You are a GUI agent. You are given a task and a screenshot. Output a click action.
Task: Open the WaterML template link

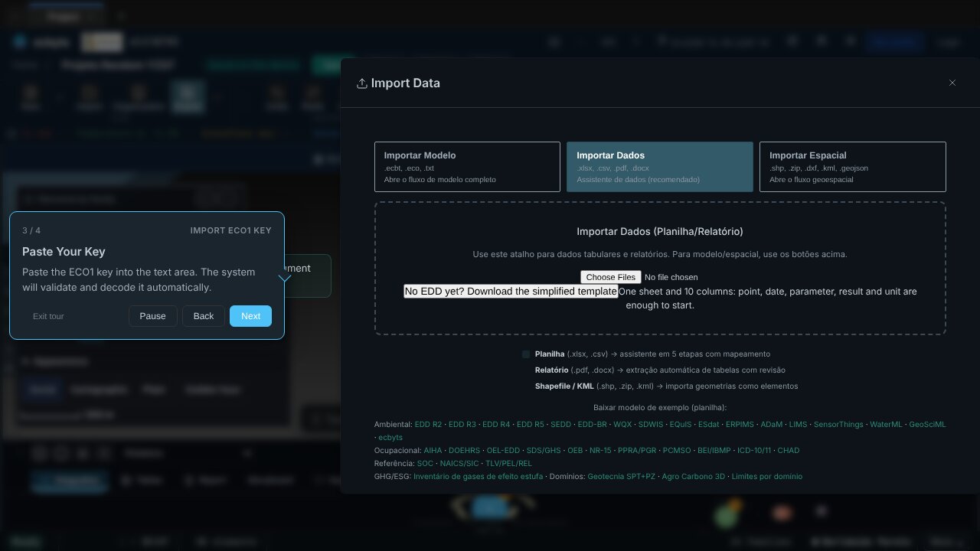[x=886, y=424]
